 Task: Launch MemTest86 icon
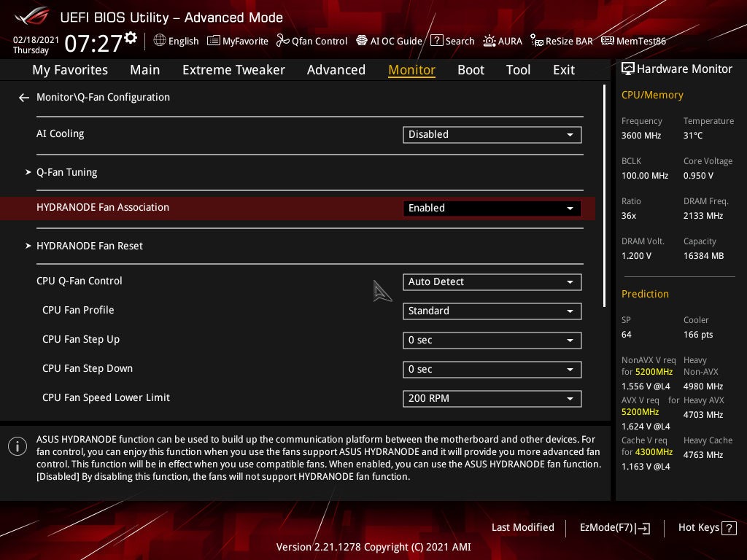tap(608, 41)
